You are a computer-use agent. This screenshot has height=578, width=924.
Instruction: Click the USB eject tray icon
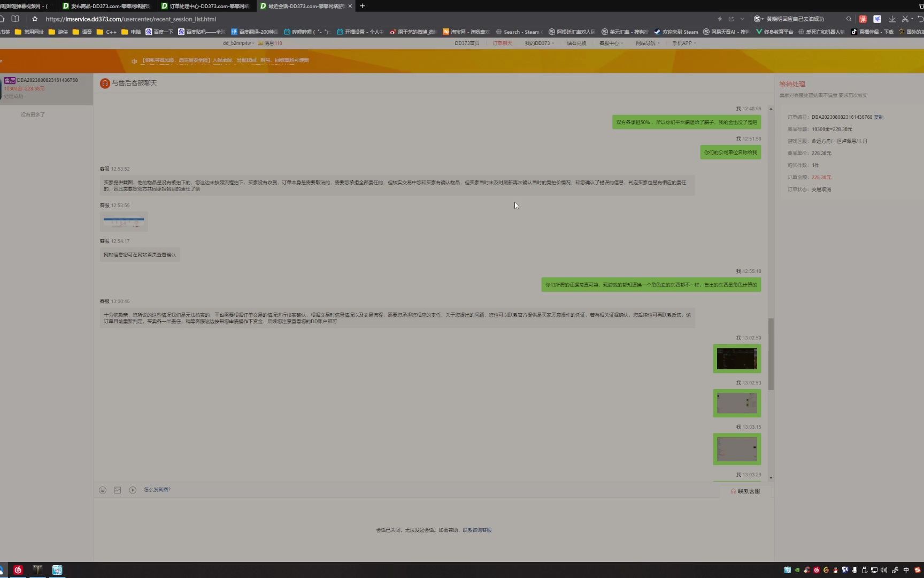click(864, 571)
